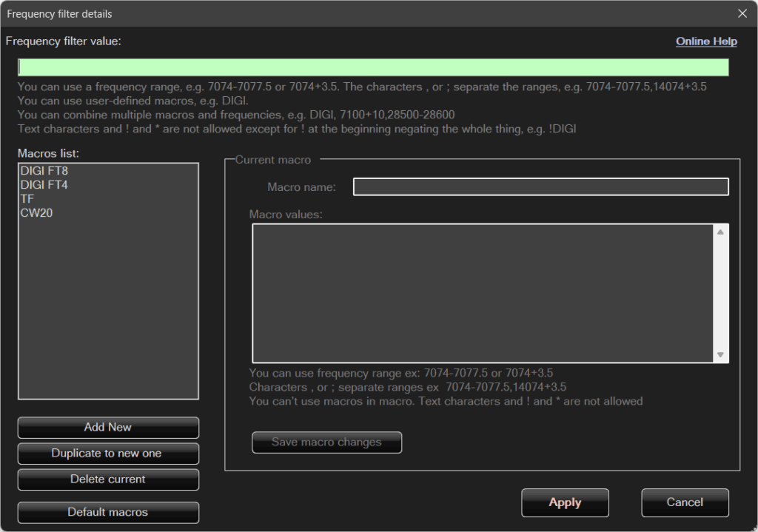Click Duplicate to new one button
This screenshot has height=532, width=758.
point(108,454)
